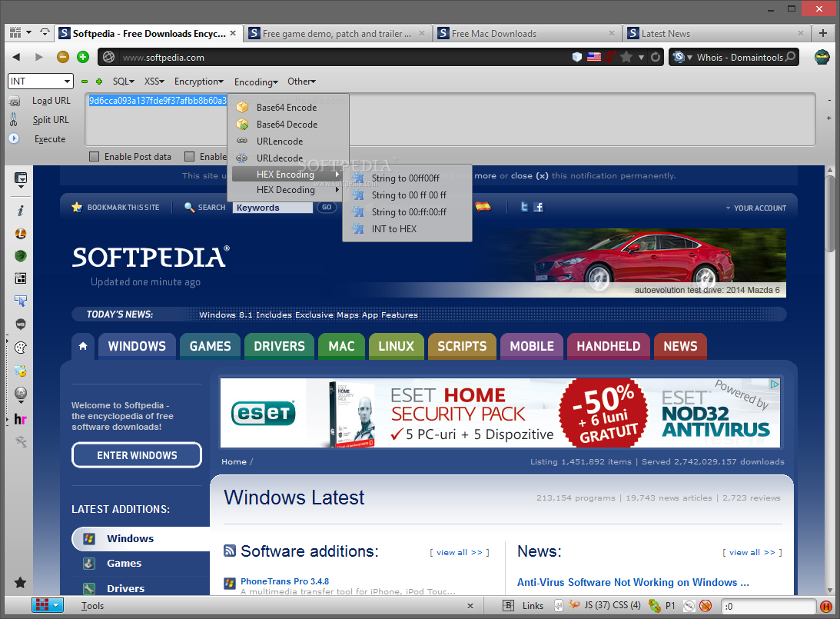Click the orange 'L' sidebar icon
840x619 pixels.
(x=20, y=234)
